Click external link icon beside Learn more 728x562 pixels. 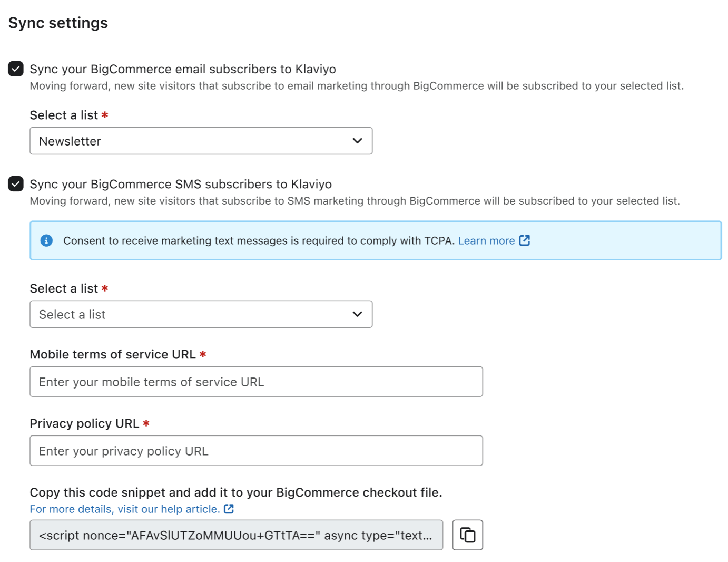tap(524, 240)
